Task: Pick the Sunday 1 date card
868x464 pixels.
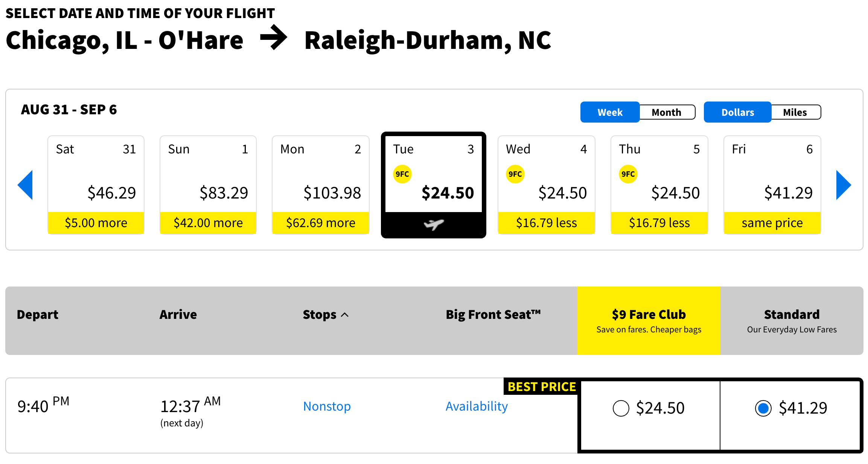Action: click(x=208, y=185)
